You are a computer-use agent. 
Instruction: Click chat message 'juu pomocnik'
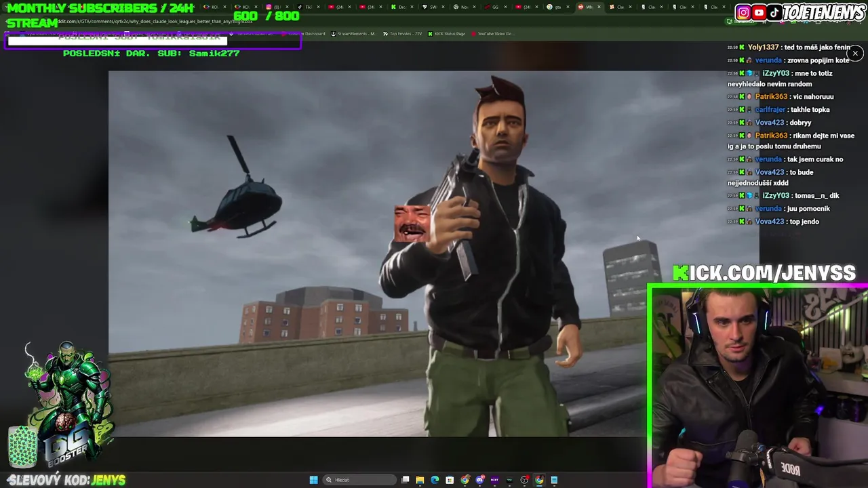[808, 209]
